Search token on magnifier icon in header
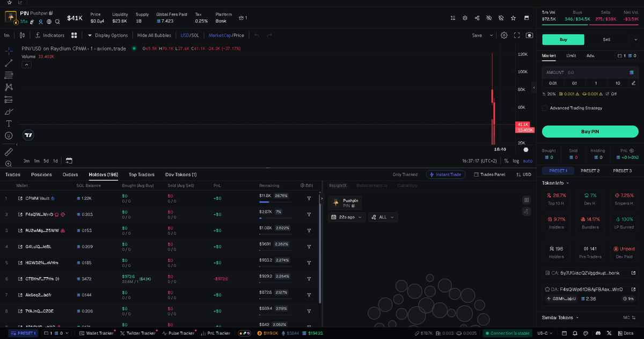 57,22
